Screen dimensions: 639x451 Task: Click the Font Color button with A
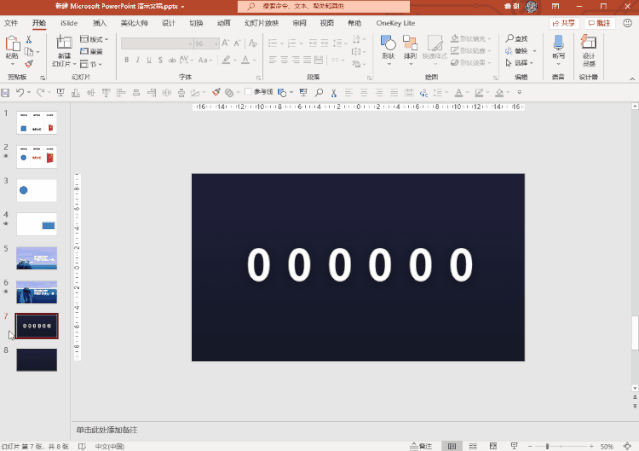coord(245,60)
